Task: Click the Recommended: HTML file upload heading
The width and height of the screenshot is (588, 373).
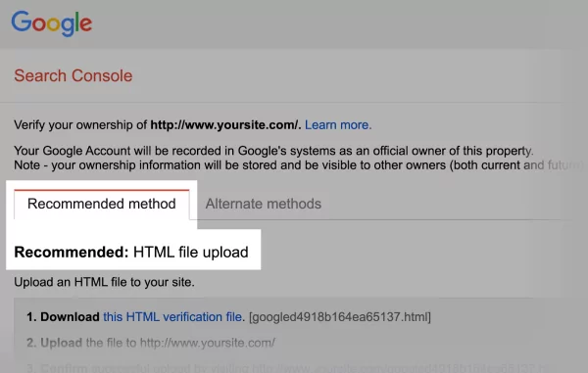Action: coord(131,252)
